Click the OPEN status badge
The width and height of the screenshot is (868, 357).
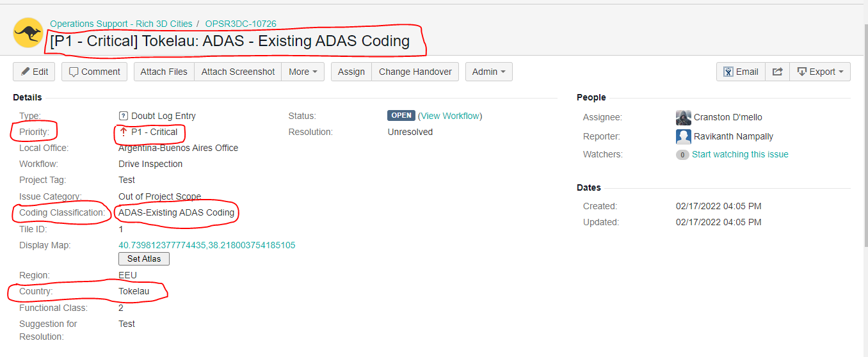401,116
